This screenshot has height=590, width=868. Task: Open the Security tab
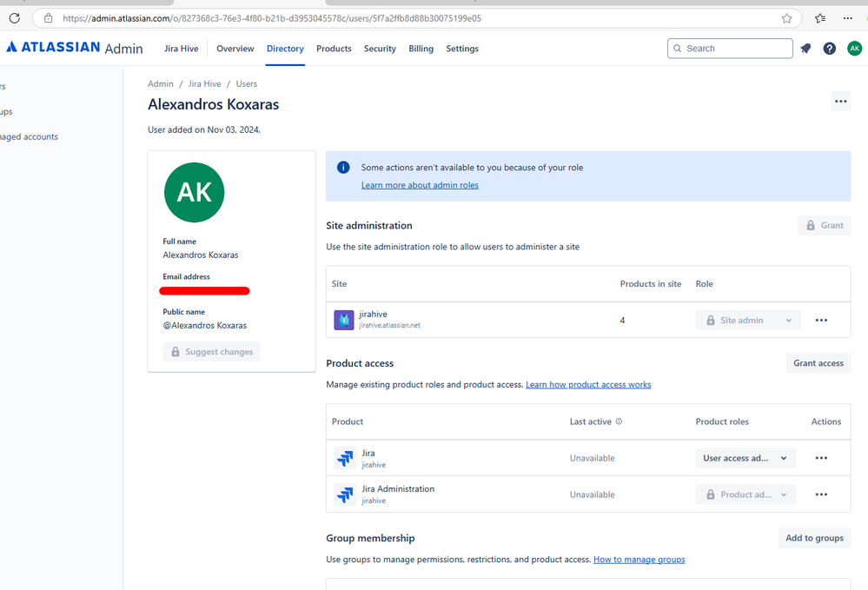[x=380, y=49]
